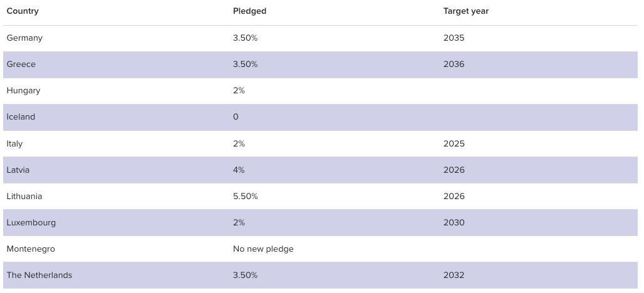Click the Hungary country cell

(x=23, y=91)
